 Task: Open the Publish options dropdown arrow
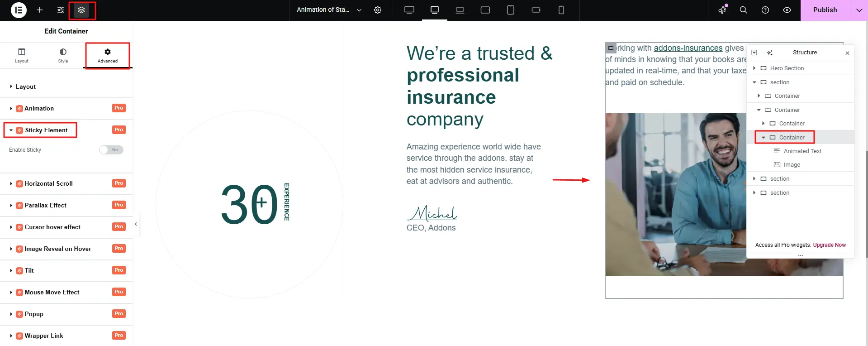[x=859, y=10]
